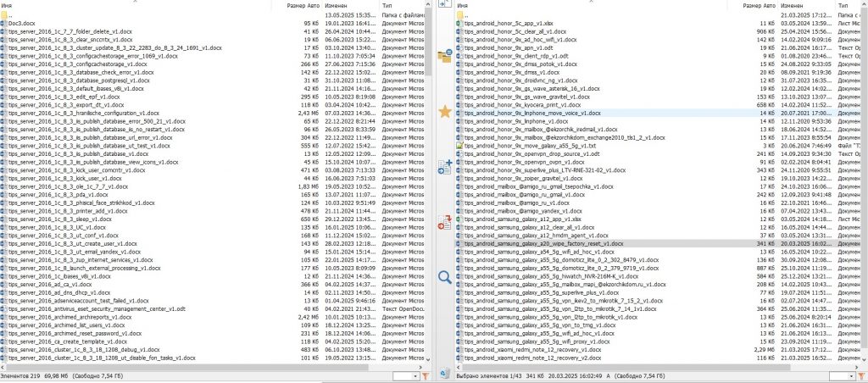Click the down arrow of left pane scrollbar
Viewport: 868px width, 383px height.
[x=429, y=360]
